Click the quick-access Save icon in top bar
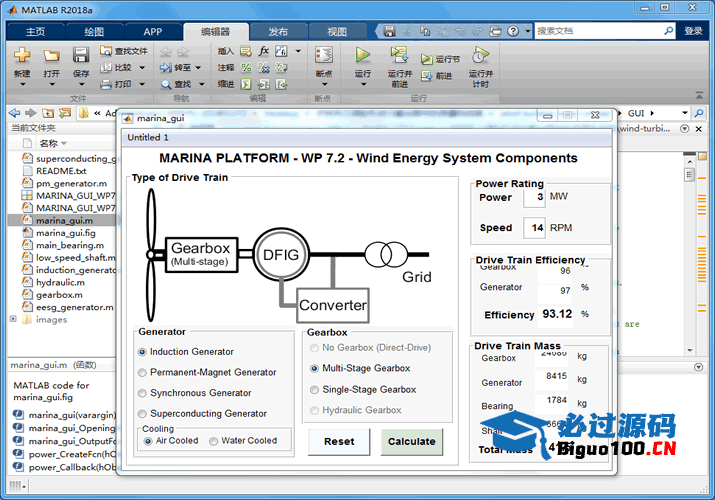 click(x=389, y=31)
